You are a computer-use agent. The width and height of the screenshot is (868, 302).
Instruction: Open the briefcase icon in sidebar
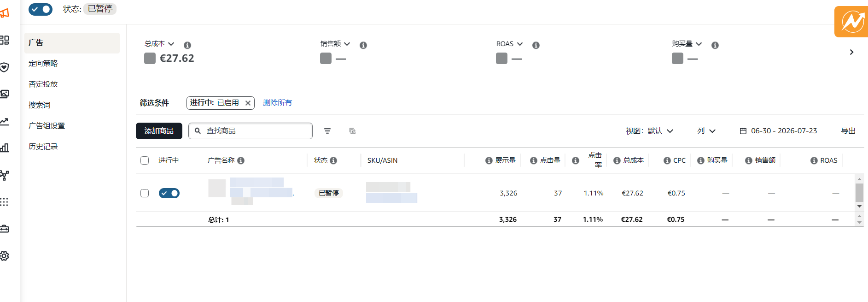pyautogui.click(x=5, y=229)
